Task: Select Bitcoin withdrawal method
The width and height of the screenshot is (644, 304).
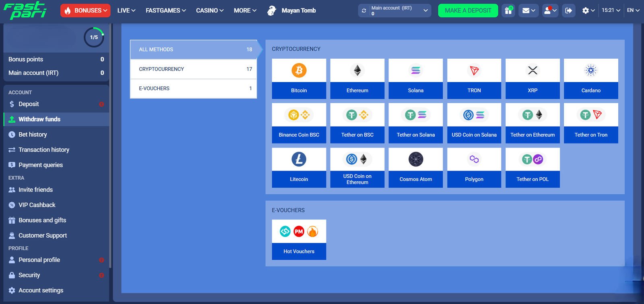Action: [299, 79]
